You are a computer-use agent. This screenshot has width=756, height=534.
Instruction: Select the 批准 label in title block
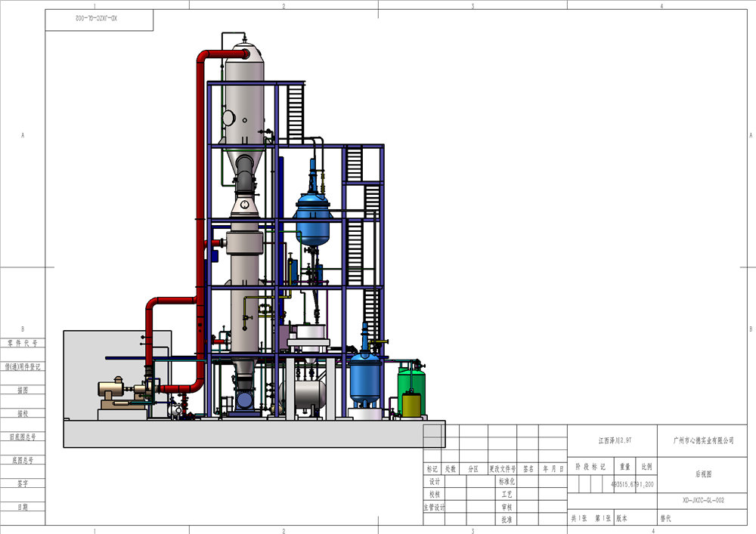pyautogui.click(x=506, y=520)
